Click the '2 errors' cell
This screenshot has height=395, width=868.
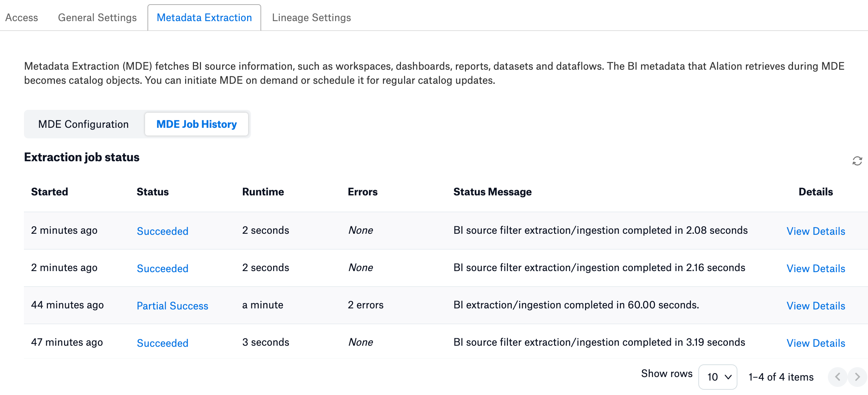coord(366,305)
